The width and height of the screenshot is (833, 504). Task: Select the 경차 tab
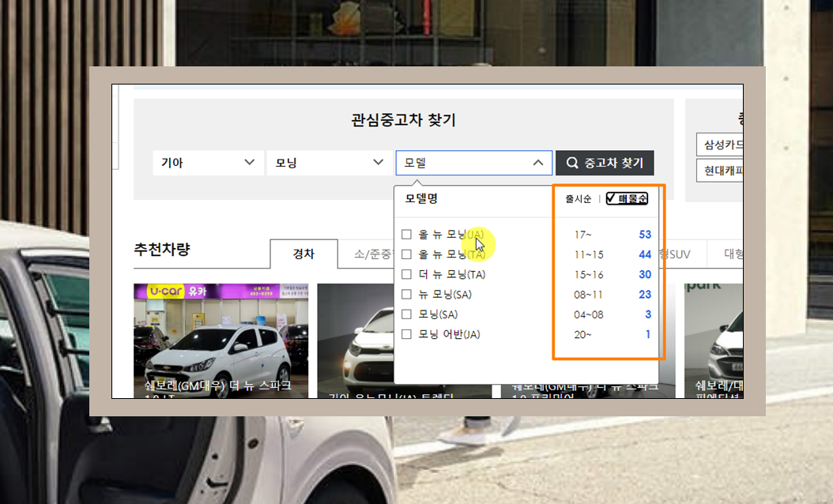coord(303,254)
